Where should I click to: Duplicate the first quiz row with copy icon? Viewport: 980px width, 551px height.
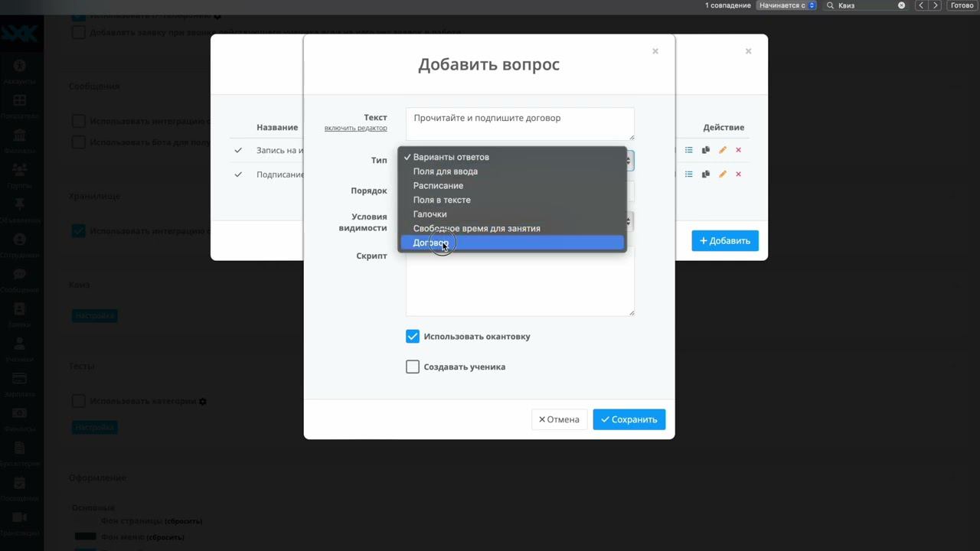pyautogui.click(x=706, y=150)
